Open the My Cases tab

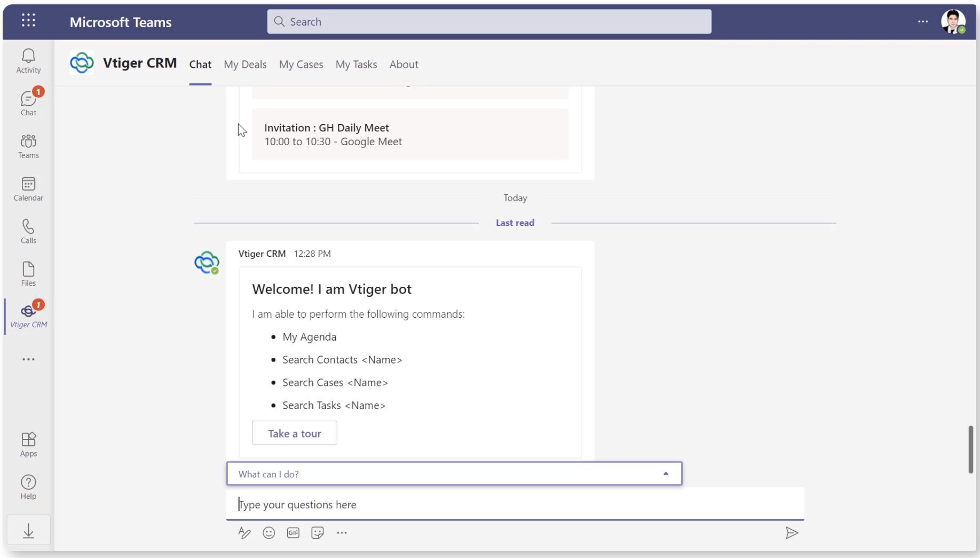pos(301,65)
